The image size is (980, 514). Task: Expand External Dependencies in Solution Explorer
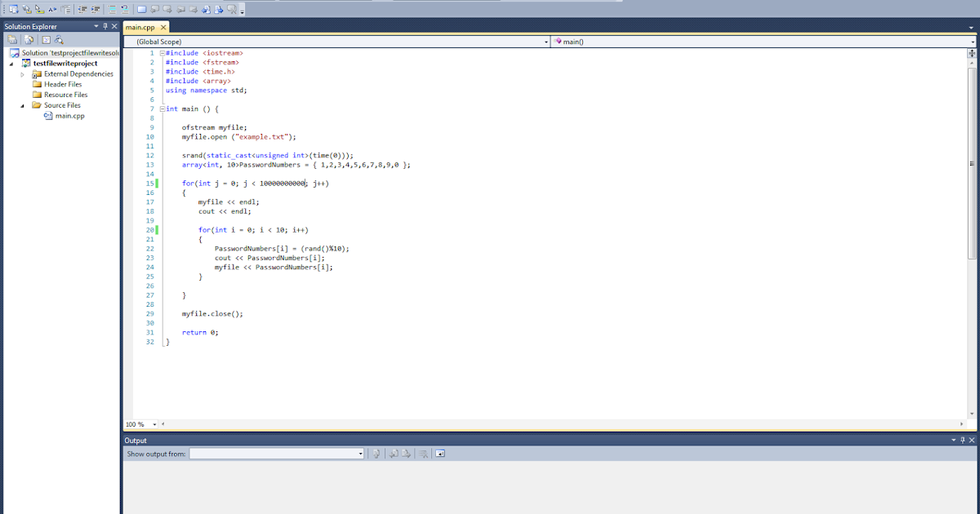(x=20, y=73)
